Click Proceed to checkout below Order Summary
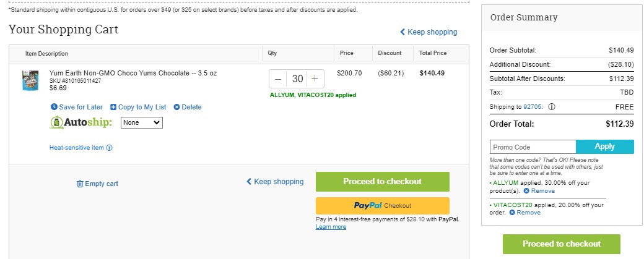 [x=562, y=244]
